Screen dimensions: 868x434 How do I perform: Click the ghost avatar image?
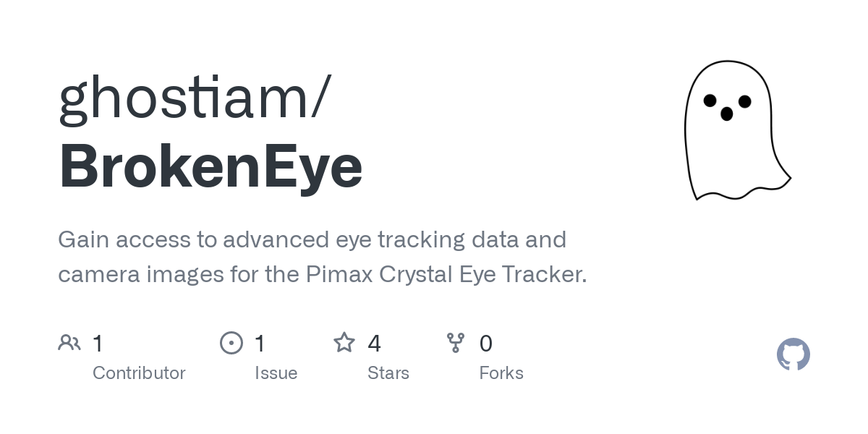(736, 130)
